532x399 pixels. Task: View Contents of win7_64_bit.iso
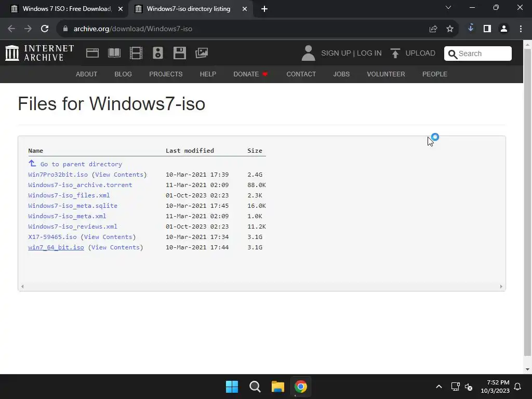click(115, 247)
